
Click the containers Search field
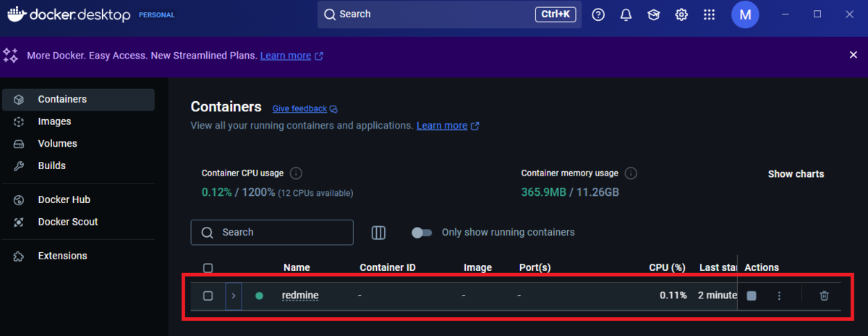tap(272, 233)
